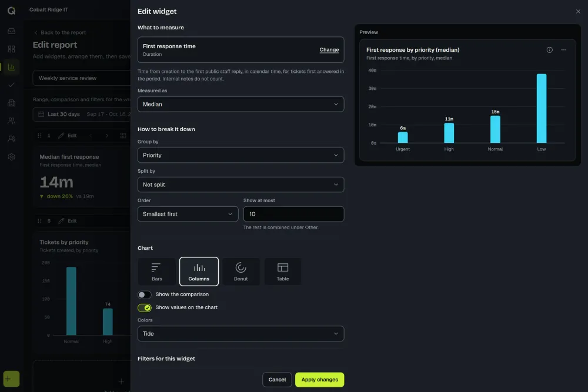Image resolution: width=588 pixels, height=392 pixels.
Task: Click the Change link for First response time
Action: click(x=329, y=50)
